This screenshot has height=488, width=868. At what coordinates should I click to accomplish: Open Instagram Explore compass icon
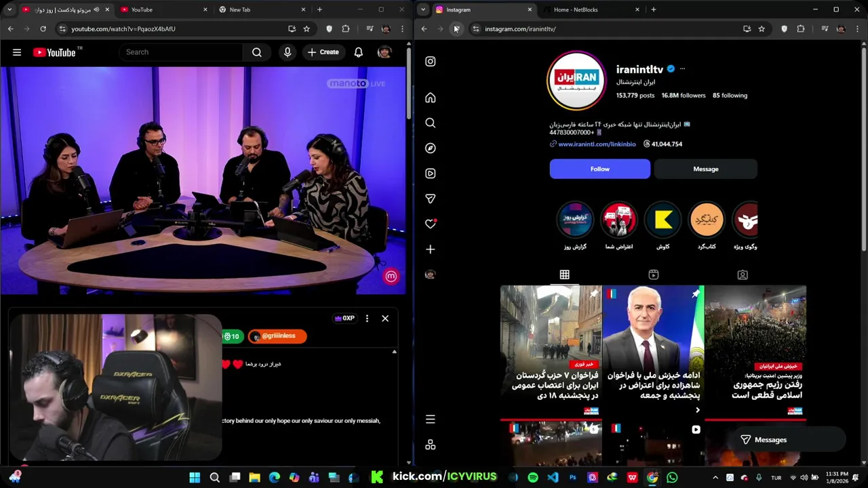pyautogui.click(x=430, y=148)
